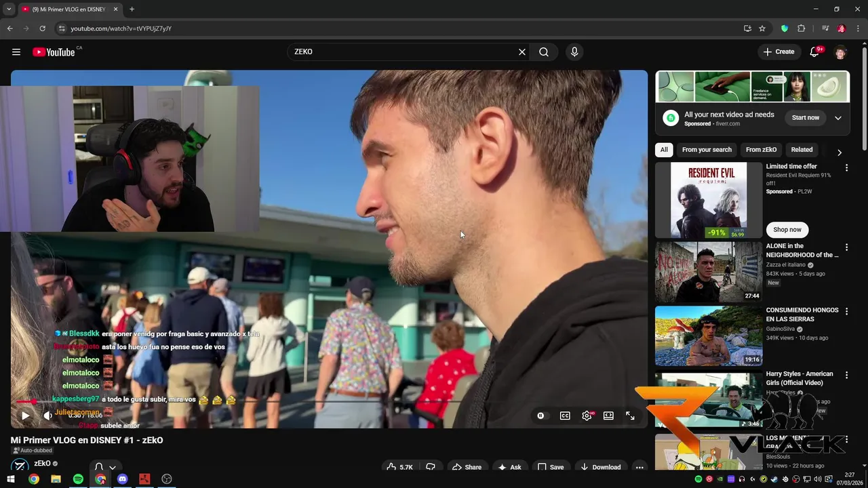
Task: Seek on the video progress bar
Action: point(329,401)
